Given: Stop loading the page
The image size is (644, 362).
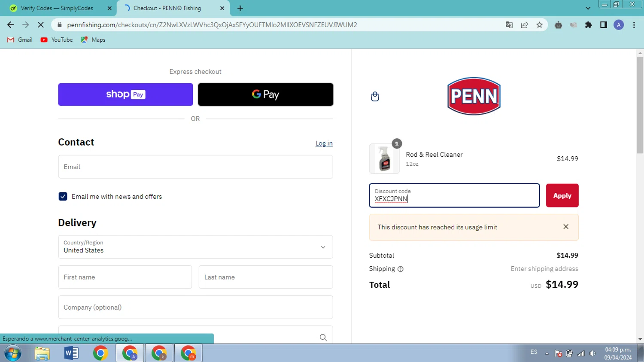Looking at the screenshot, I should click(41, 25).
